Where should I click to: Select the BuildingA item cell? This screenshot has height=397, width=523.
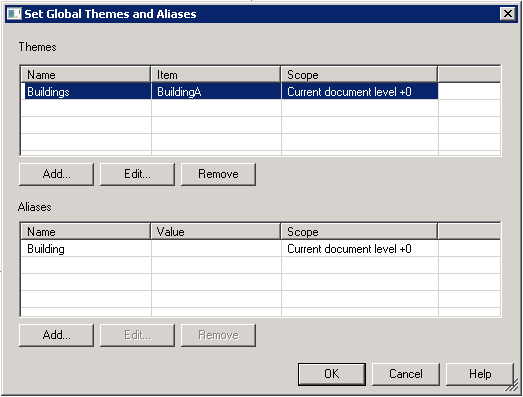coord(216,91)
